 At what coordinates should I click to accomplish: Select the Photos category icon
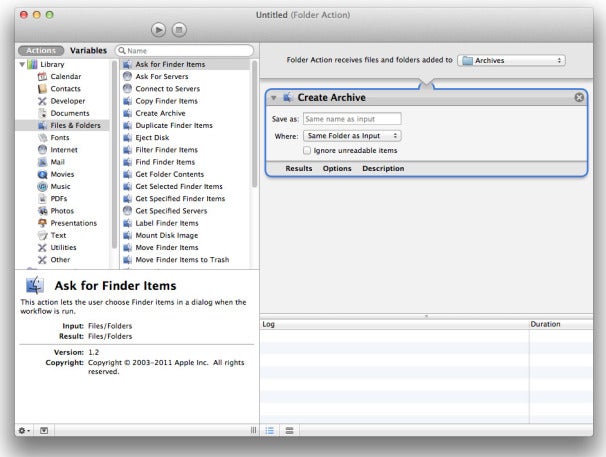point(42,211)
